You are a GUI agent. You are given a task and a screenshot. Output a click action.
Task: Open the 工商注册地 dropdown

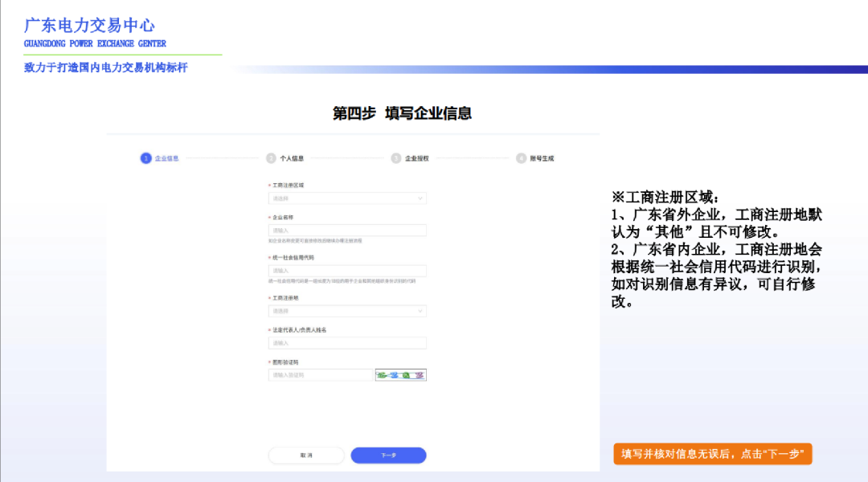tap(347, 311)
